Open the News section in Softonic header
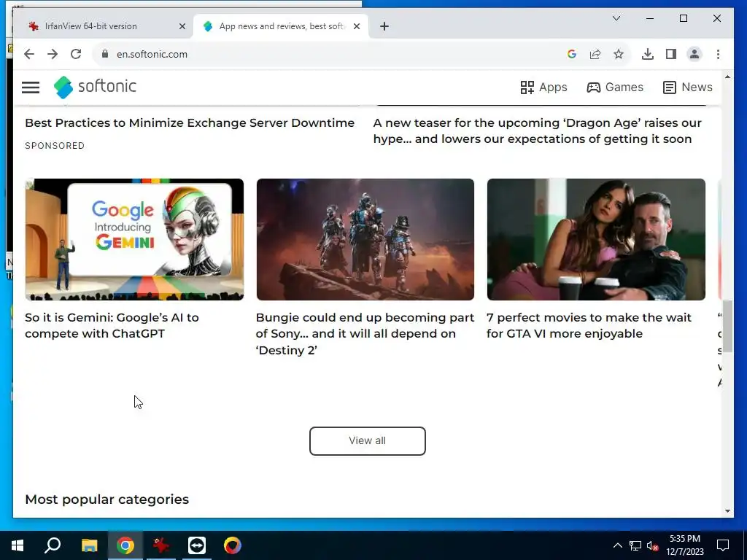Viewport: 747px width, 560px height. [687, 87]
